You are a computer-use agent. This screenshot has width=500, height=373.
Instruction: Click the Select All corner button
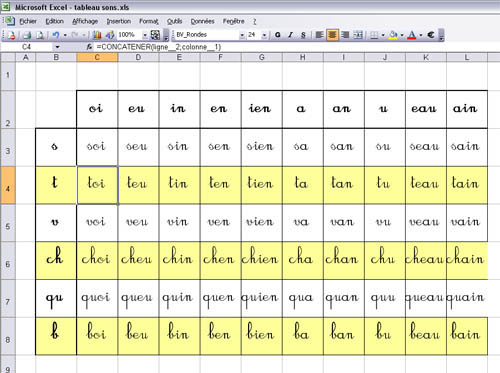8,57
